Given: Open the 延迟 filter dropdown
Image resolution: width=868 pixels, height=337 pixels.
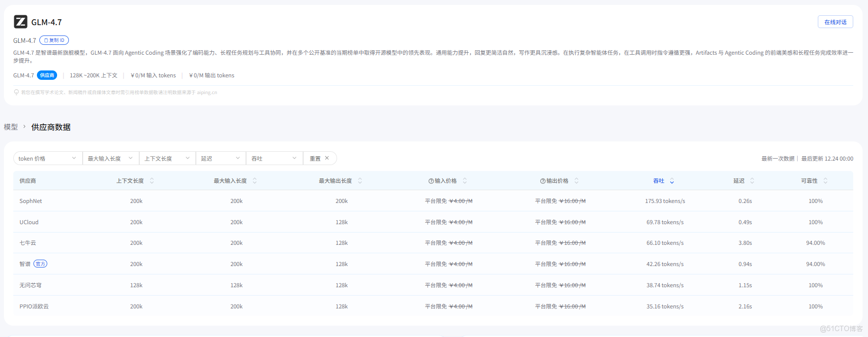Looking at the screenshot, I should tap(221, 158).
